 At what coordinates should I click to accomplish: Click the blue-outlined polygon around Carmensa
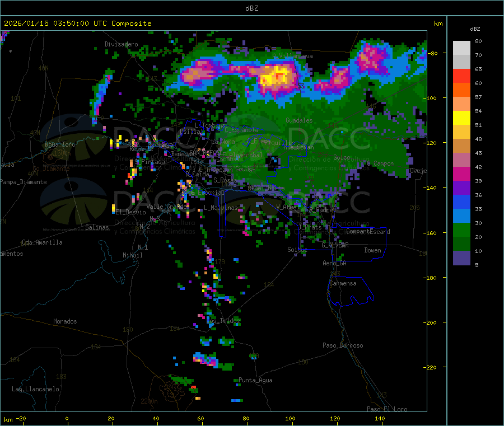point(351,292)
